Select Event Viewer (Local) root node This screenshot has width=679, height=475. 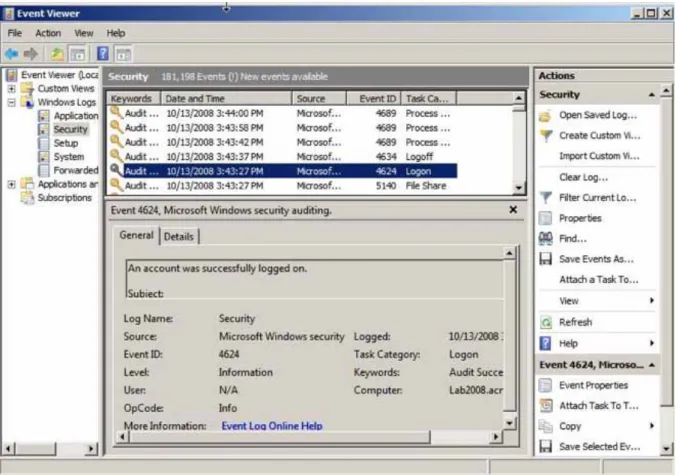(60, 75)
